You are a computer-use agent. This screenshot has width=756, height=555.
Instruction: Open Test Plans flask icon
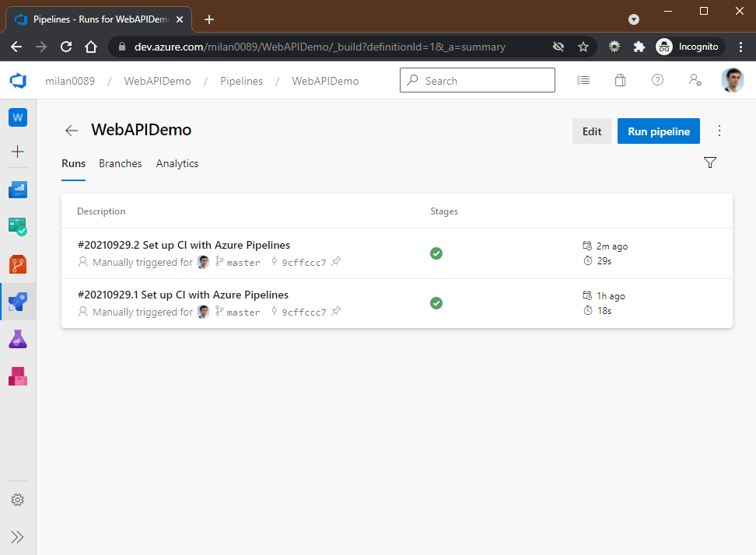coord(17,339)
